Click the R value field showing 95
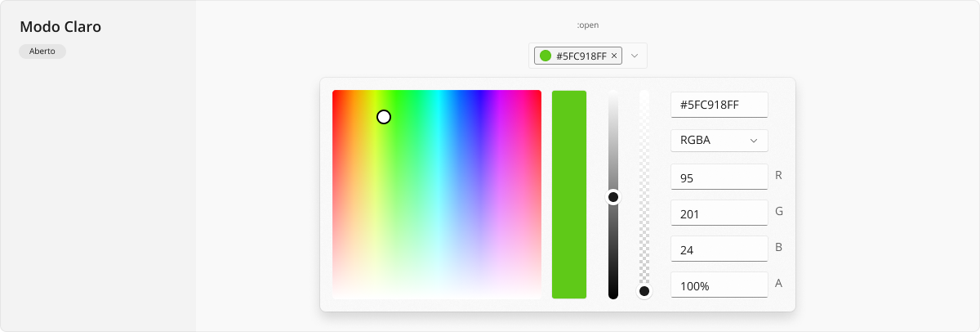The width and height of the screenshot is (980, 332). click(x=719, y=177)
